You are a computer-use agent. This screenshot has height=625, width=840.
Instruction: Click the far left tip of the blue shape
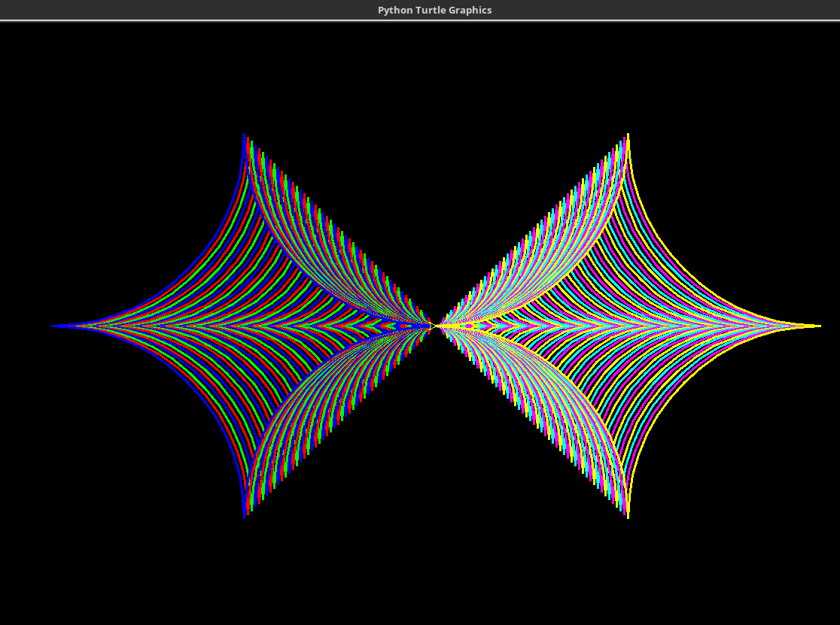54,326
